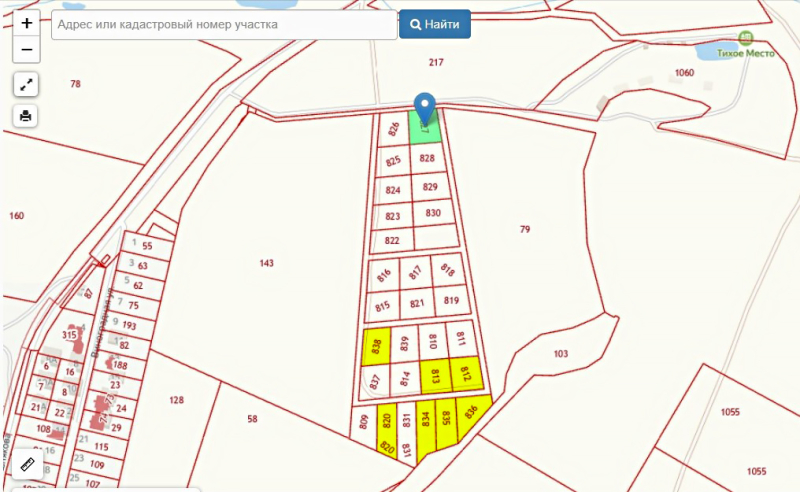Select large parcel 143
The image size is (800, 492).
point(266,263)
